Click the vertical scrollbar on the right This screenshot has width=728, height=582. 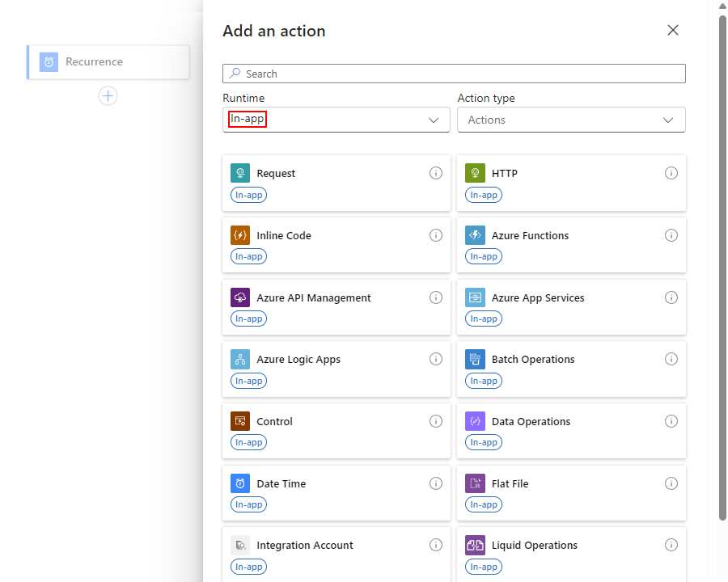tap(722, 267)
